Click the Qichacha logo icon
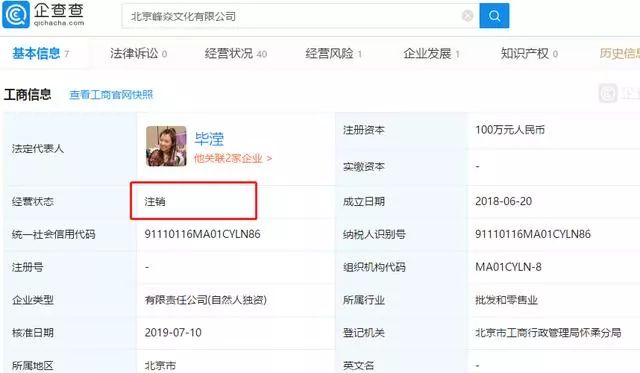Viewport: 640px width, 373px height. [x=16, y=15]
